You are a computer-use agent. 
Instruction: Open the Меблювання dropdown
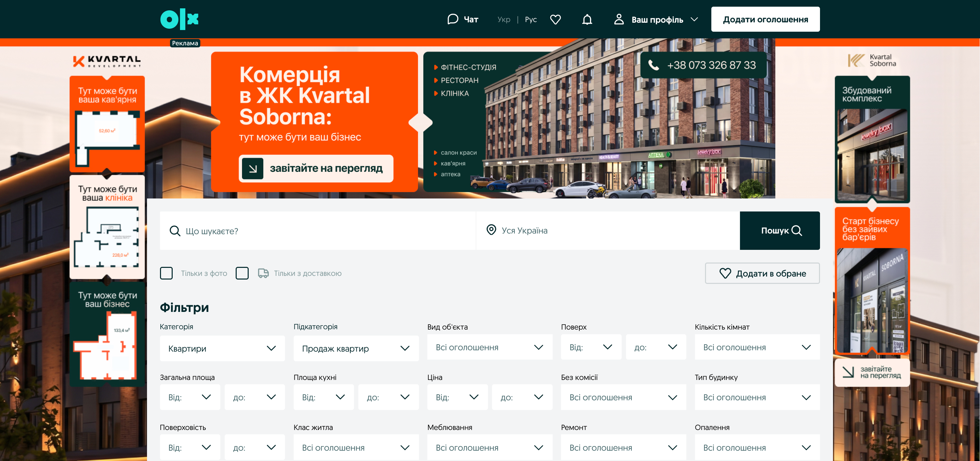[x=490, y=447]
